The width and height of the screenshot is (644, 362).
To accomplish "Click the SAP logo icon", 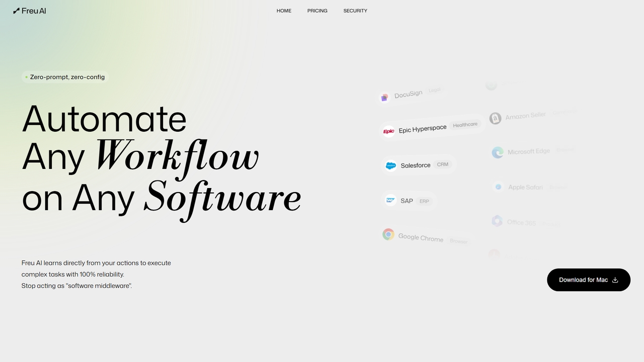I will (390, 200).
